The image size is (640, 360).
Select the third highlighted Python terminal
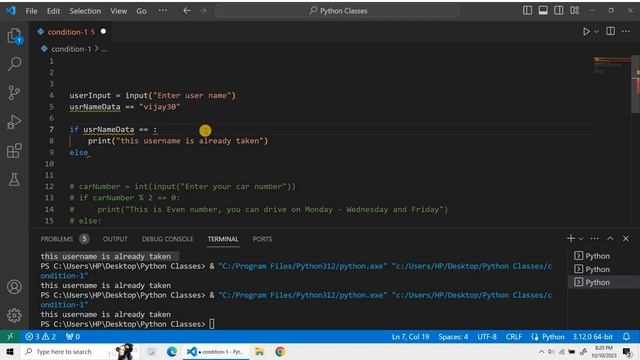(x=604, y=282)
